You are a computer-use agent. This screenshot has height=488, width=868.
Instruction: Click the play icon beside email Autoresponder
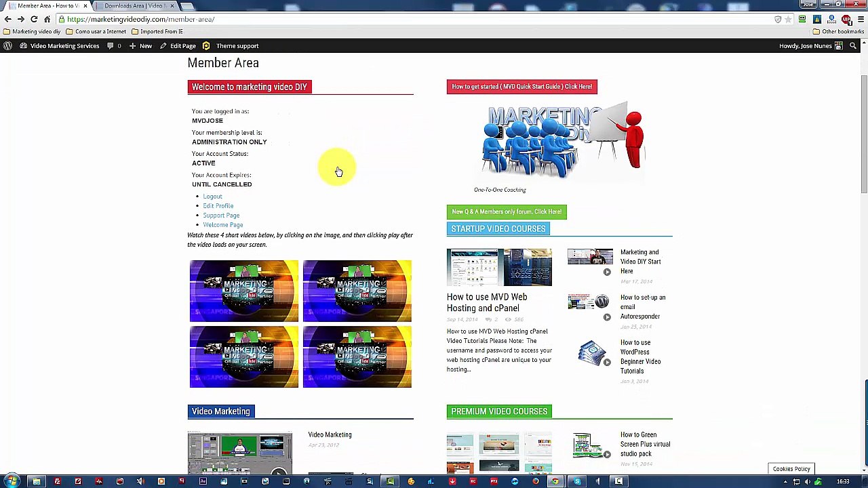pos(607,317)
